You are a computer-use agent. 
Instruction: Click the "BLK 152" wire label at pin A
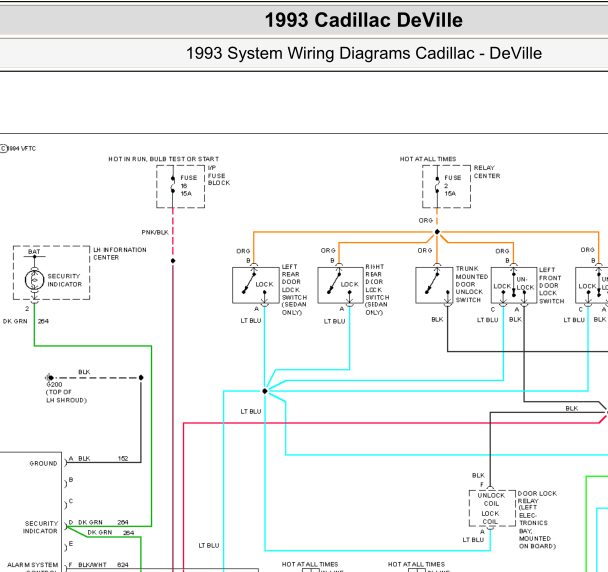click(x=103, y=458)
